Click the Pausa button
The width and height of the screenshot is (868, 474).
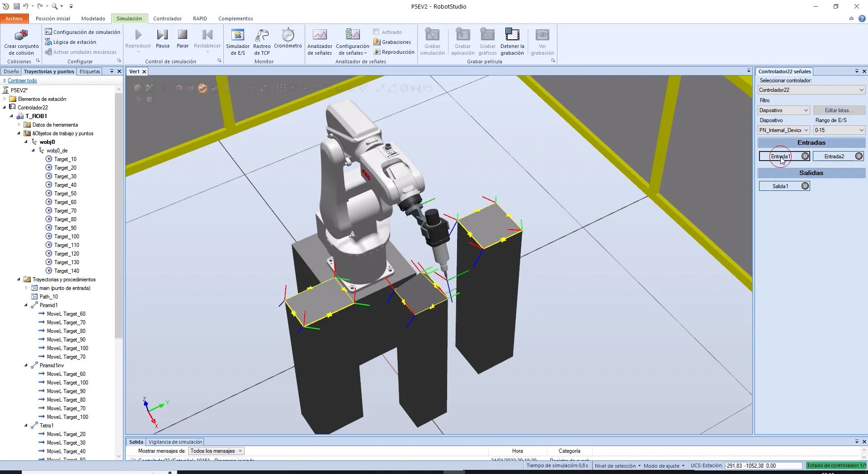[162, 39]
